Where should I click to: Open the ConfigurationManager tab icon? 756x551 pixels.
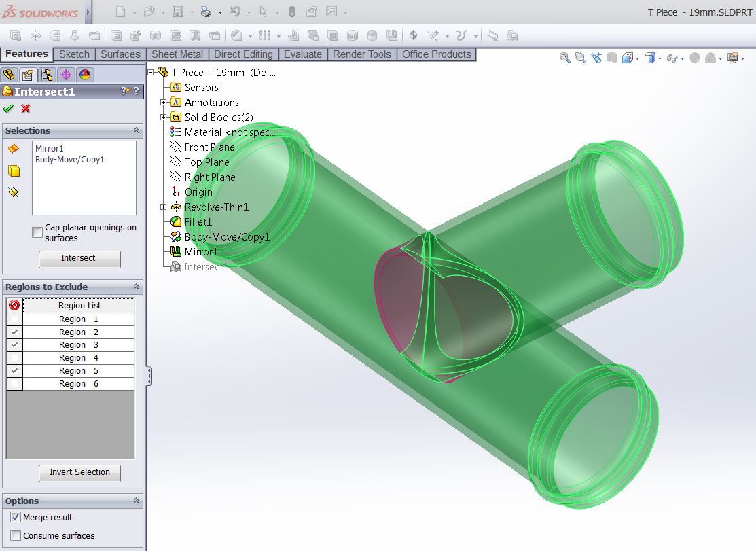[x=46, y=75]
